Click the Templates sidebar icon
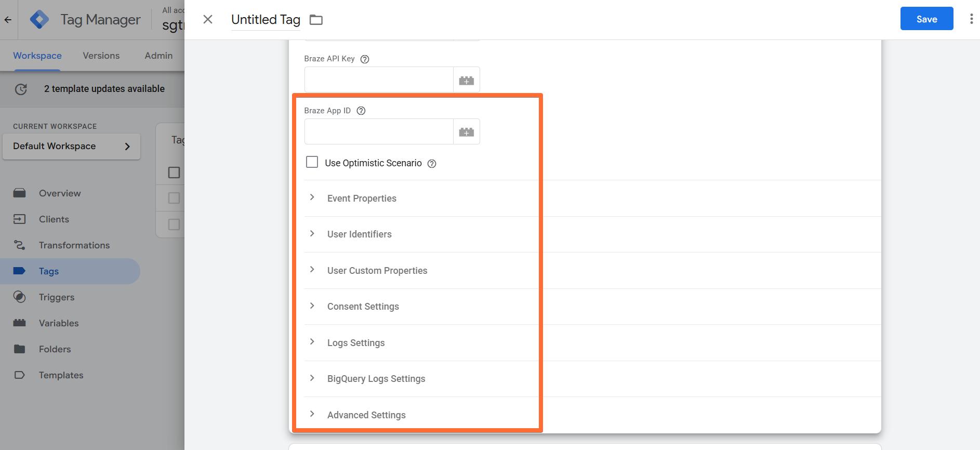Viewport: 980px width, 450px height. tap(19, 375)
